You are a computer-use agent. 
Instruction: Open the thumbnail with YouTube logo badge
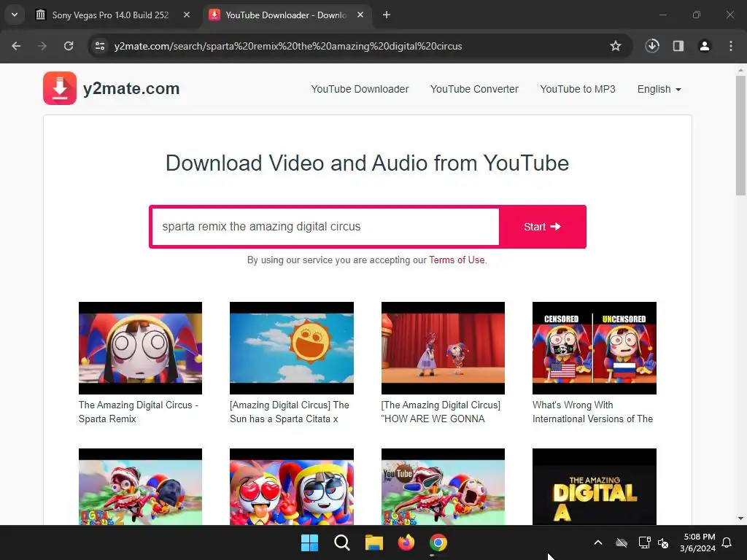click(x=443, y=486)
